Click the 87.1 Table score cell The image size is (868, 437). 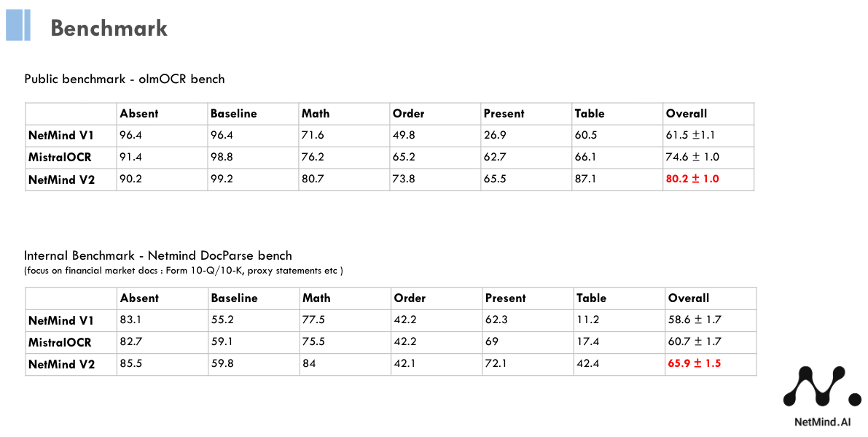click(x=585, y=179)
